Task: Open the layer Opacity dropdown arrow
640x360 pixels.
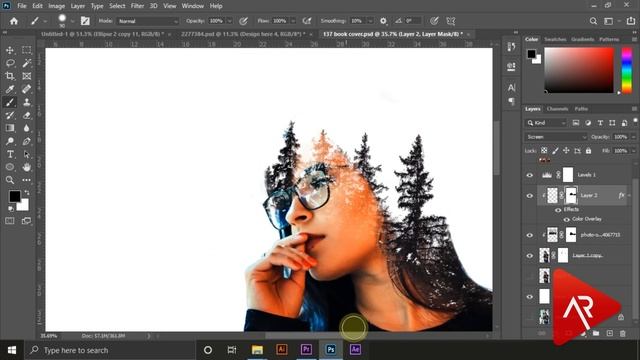Action: tap(633, 137)
